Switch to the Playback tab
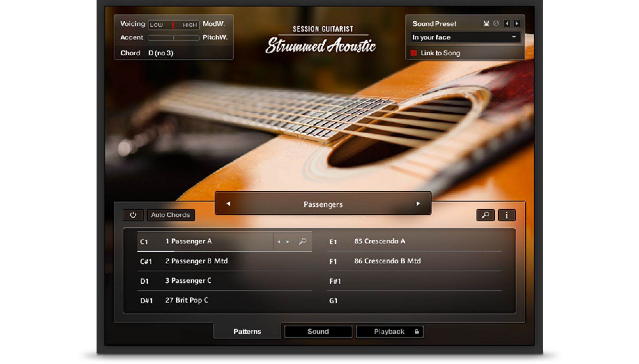Viewport: 639px width, 364px height. 390,331
